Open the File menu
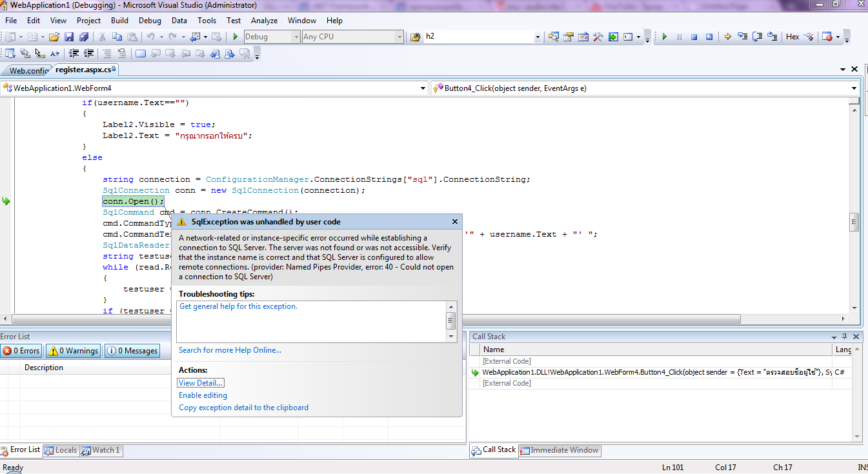868x474 pixels. click(x=11, y=21)
